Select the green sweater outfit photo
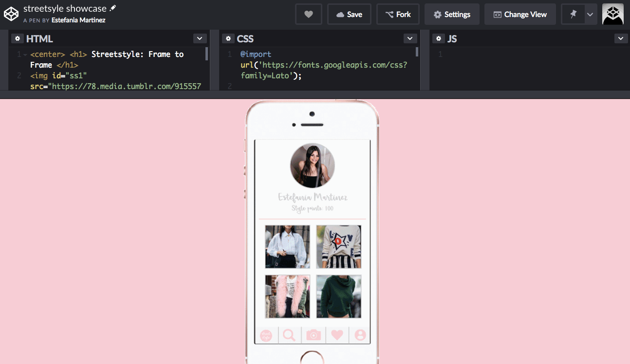 [339, 296]
